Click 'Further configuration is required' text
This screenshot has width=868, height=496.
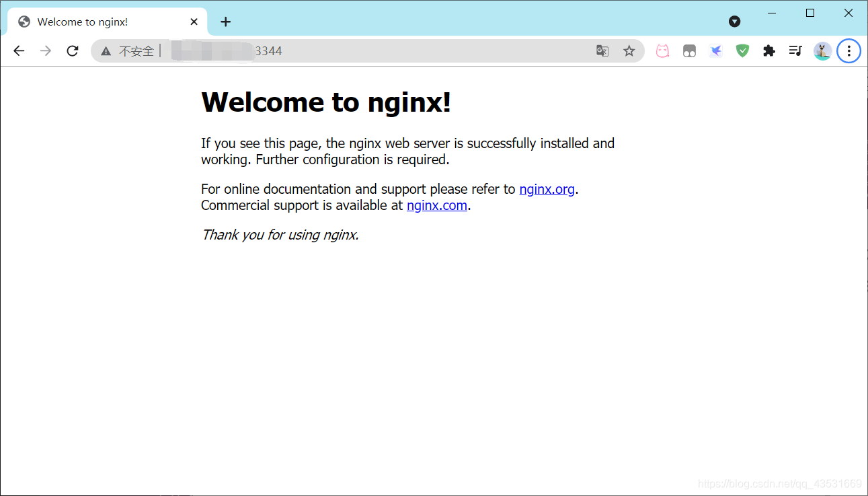(352, 160)
